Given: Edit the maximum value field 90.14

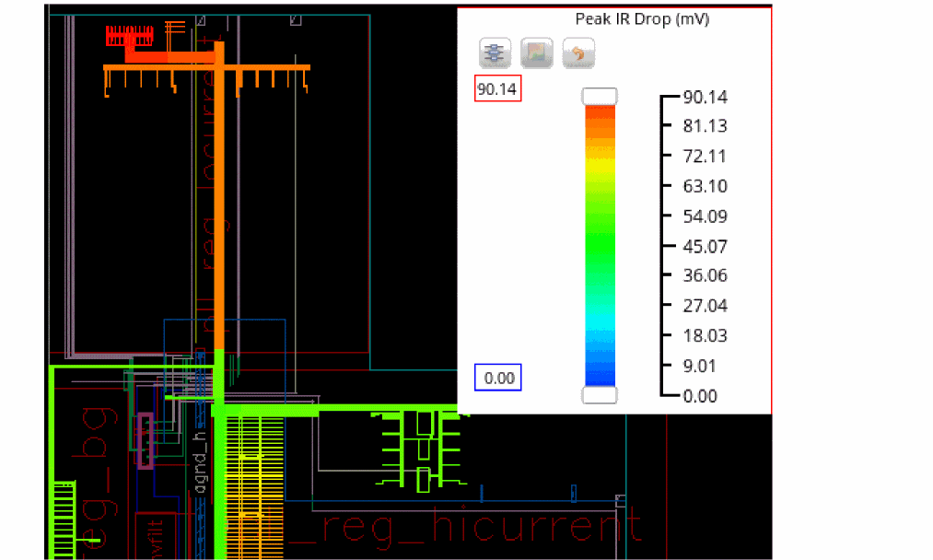Looking at the screenshot, I should tap(497, 88).
